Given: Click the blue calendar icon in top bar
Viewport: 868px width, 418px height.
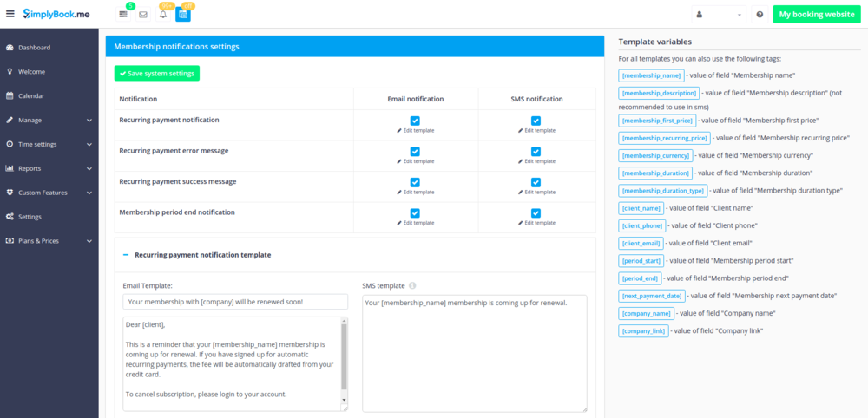Looking at the screenshot, I should [x=183, y=15].
